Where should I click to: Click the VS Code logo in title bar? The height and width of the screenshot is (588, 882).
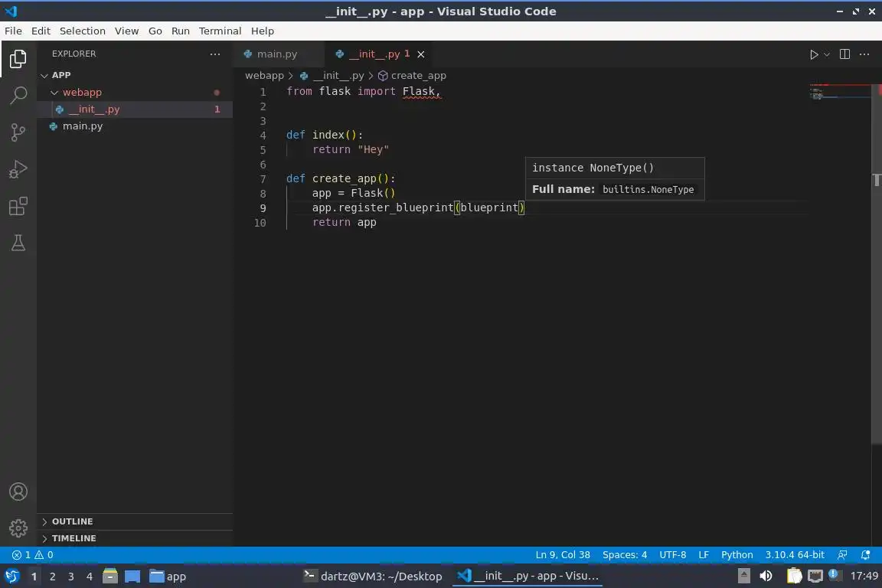11,11
